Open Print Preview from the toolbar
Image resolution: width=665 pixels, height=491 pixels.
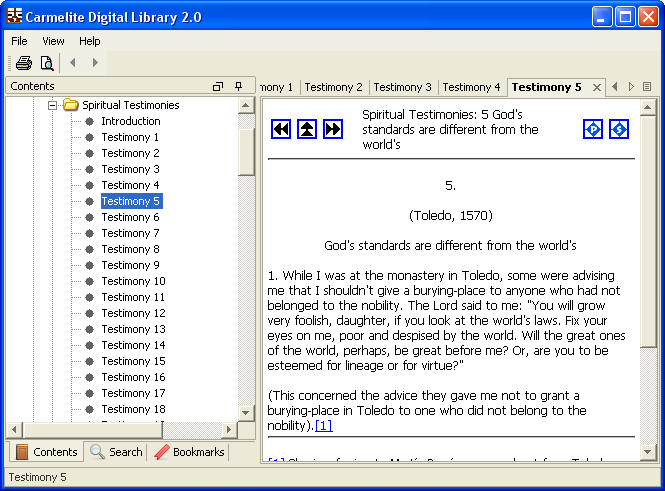click(46, 63)
